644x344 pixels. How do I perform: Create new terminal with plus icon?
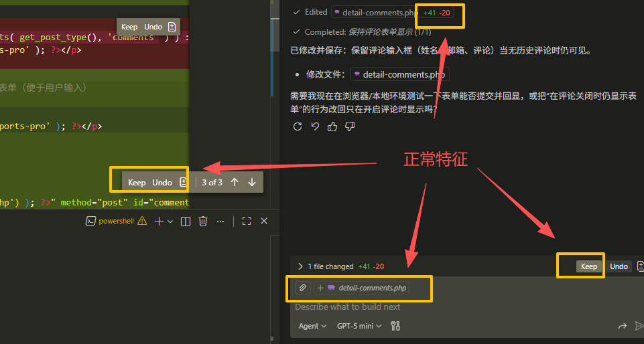pyautogui.click(x=159, y=222)
